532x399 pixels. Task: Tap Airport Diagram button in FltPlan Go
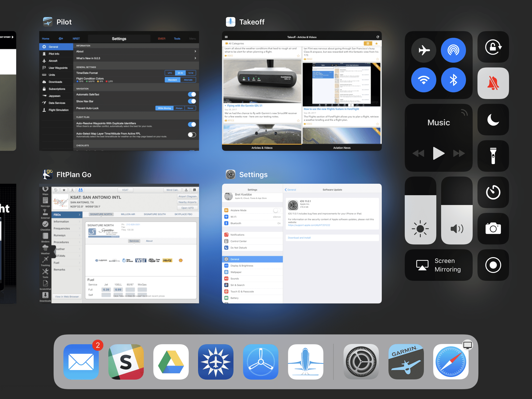coord(187,196)
